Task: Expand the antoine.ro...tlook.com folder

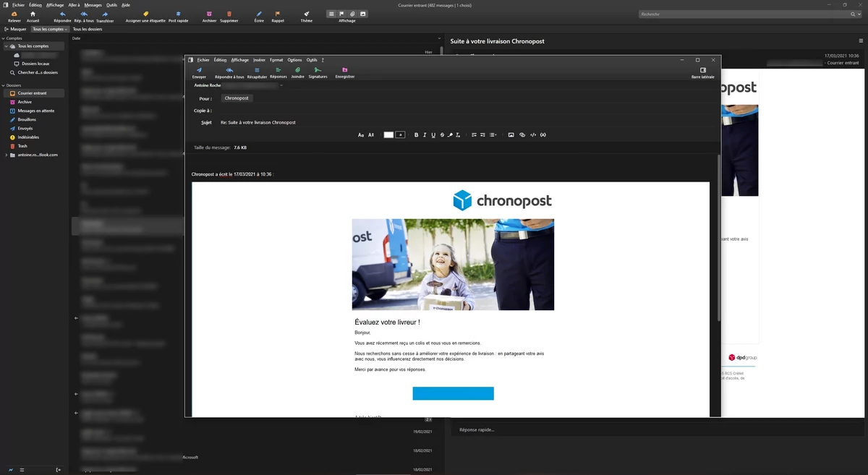Action: tap(7, 155)
